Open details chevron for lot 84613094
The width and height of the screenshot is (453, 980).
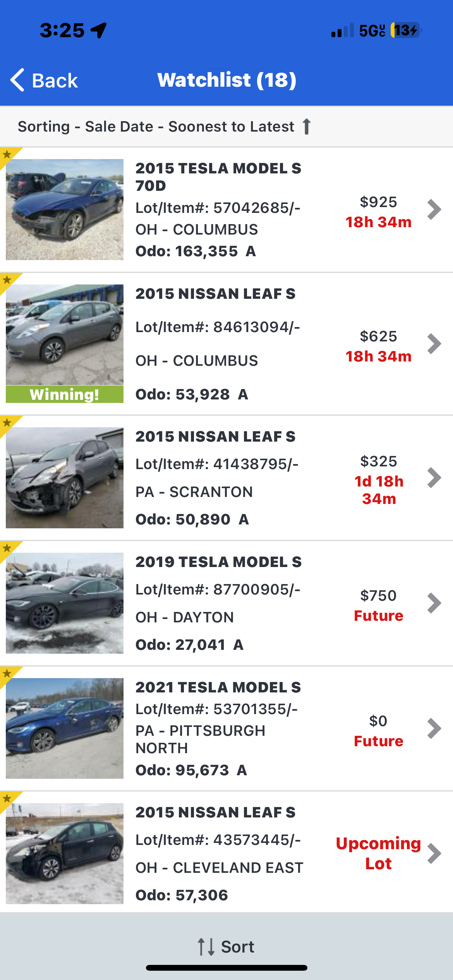pos(434,344)
